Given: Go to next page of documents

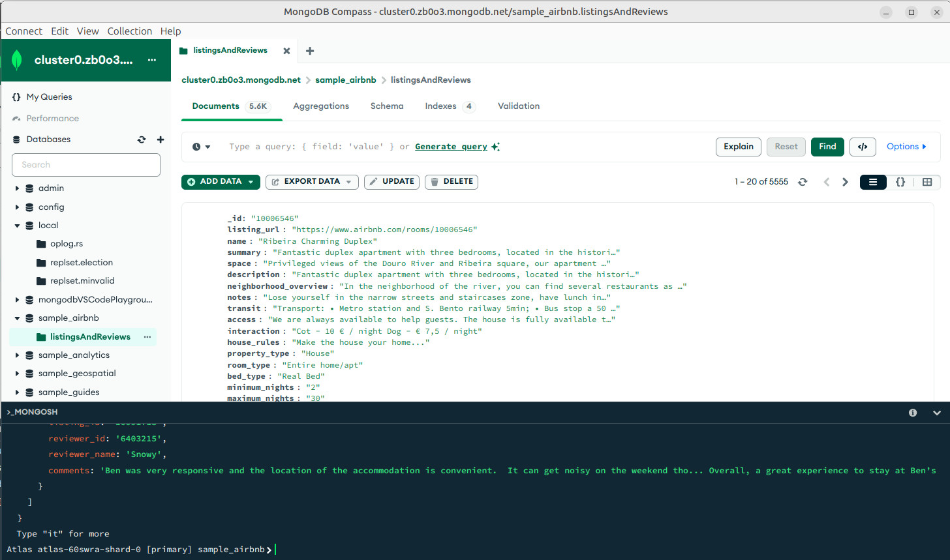Looking at the screenshot, I should [845, 182].
